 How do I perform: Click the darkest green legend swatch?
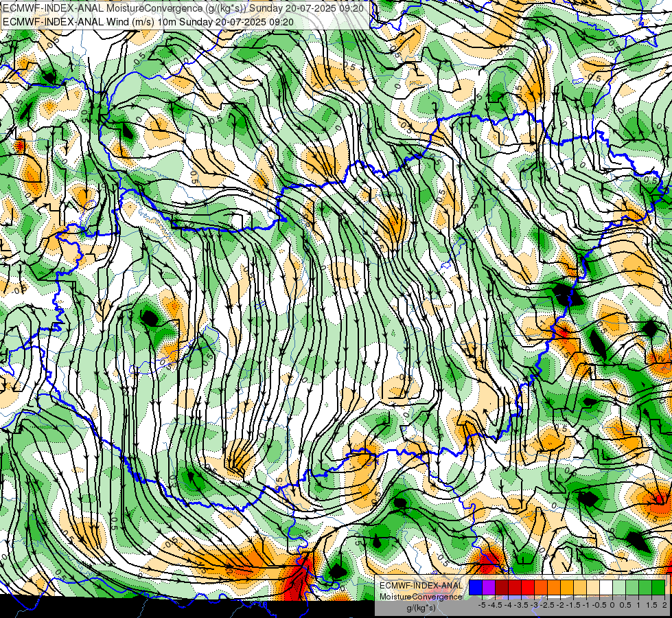pyautogui.click(x=658, y=587)
